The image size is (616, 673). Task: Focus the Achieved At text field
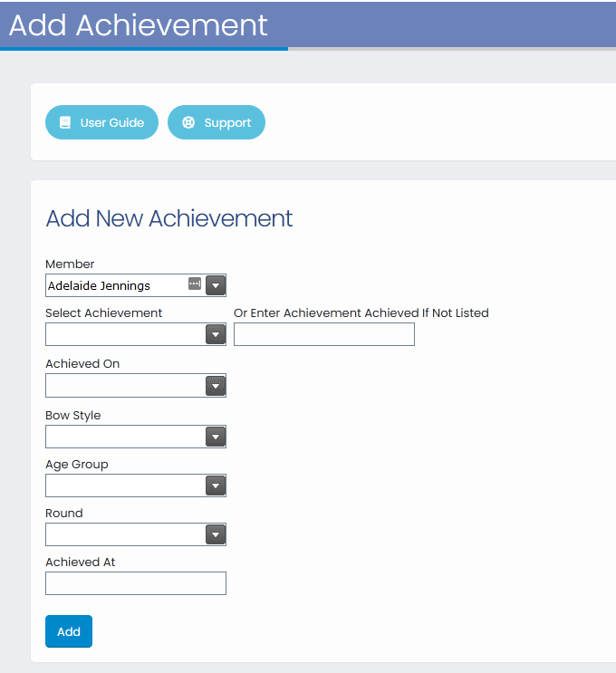pos(136,583)
